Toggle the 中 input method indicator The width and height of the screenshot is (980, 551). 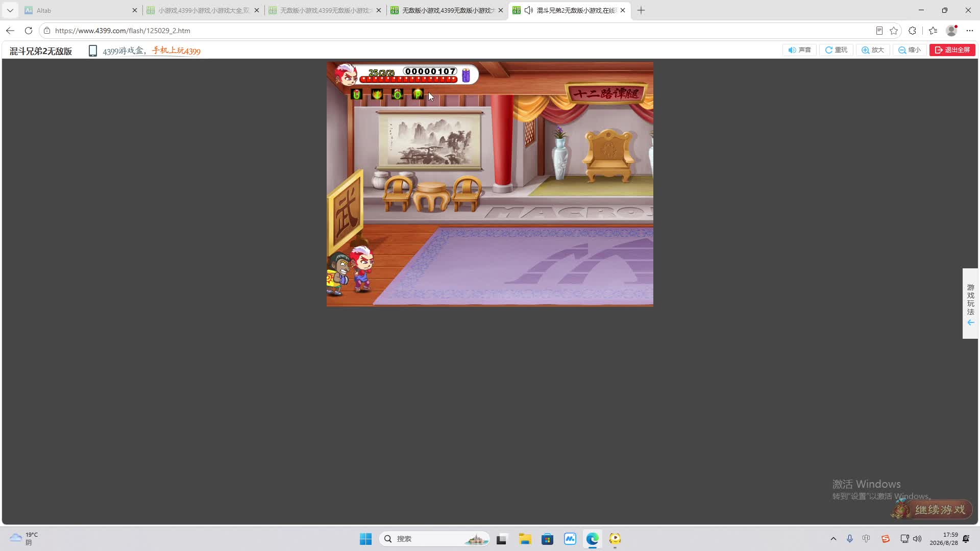click(x=866, y=539)
